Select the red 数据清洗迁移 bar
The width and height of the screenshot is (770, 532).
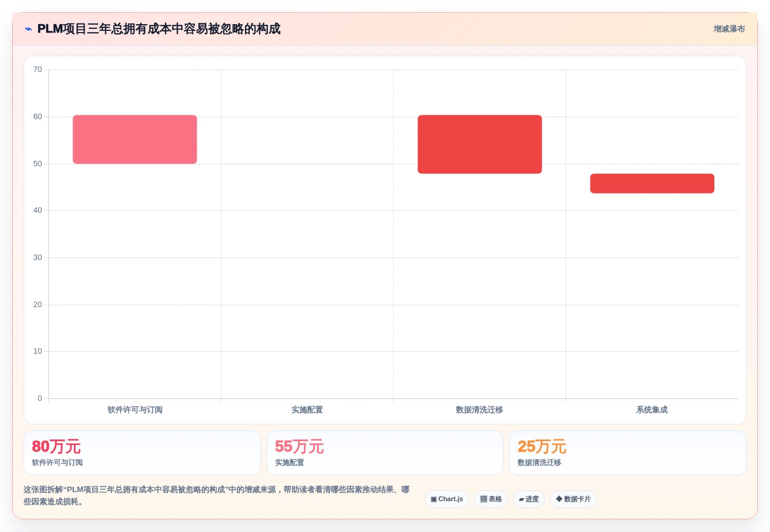pyautogui.click(x=480, y=144)
